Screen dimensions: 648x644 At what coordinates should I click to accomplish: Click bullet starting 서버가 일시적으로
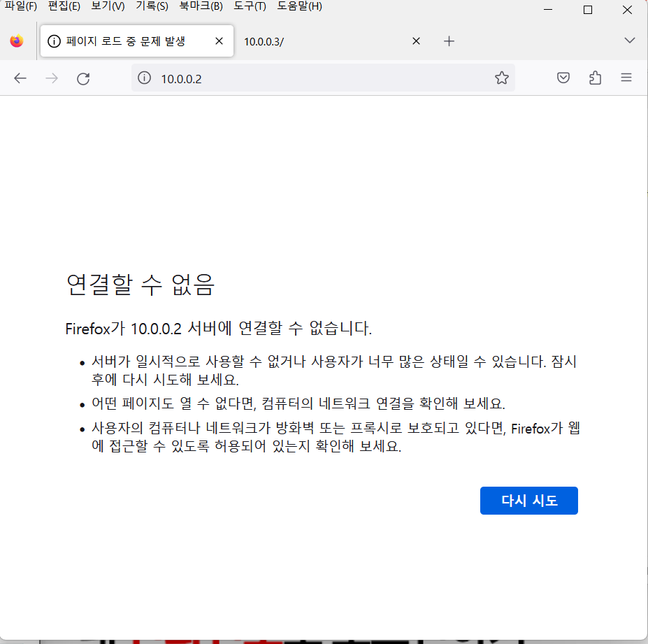pyautogui.click(x=334, y=371)
